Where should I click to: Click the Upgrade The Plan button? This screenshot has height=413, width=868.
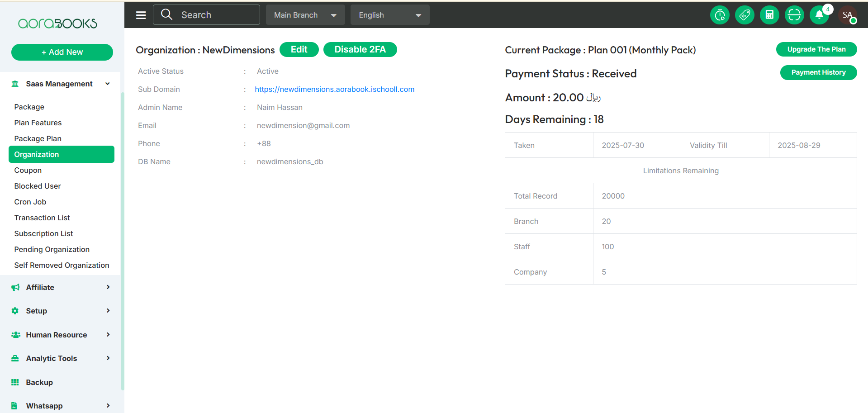(816, 49)
